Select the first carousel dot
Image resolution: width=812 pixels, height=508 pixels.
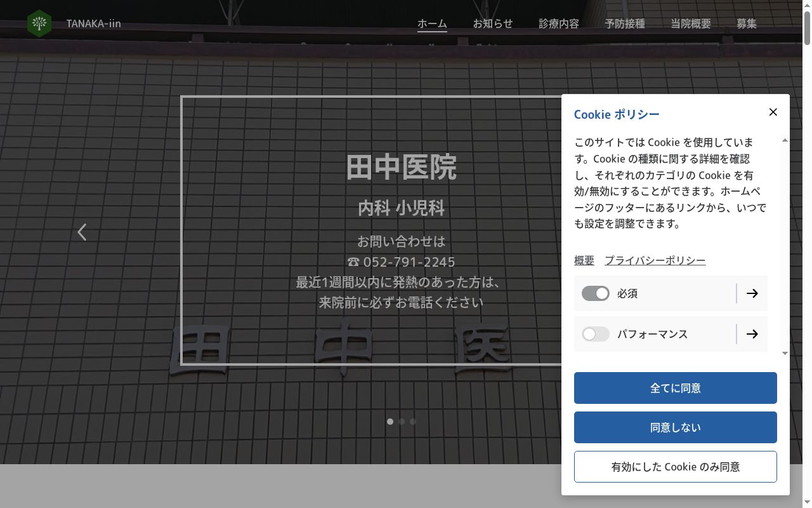pyautogui.click(x=390, y=422)
